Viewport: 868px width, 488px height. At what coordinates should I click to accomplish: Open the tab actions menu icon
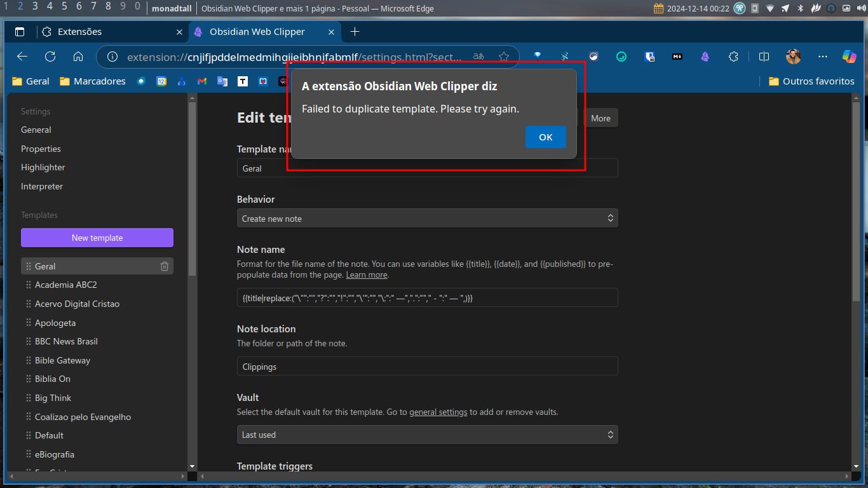tap(20, 31)
